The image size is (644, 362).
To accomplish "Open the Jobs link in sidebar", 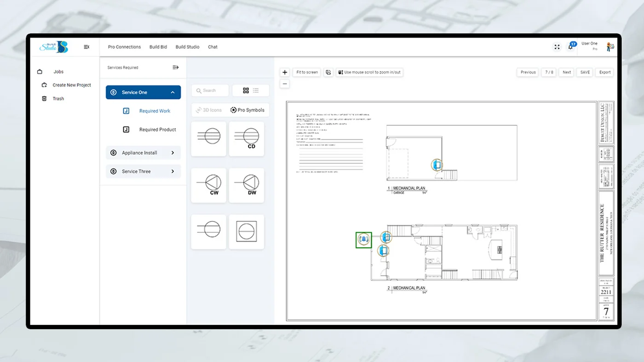I will pos(58,72).
